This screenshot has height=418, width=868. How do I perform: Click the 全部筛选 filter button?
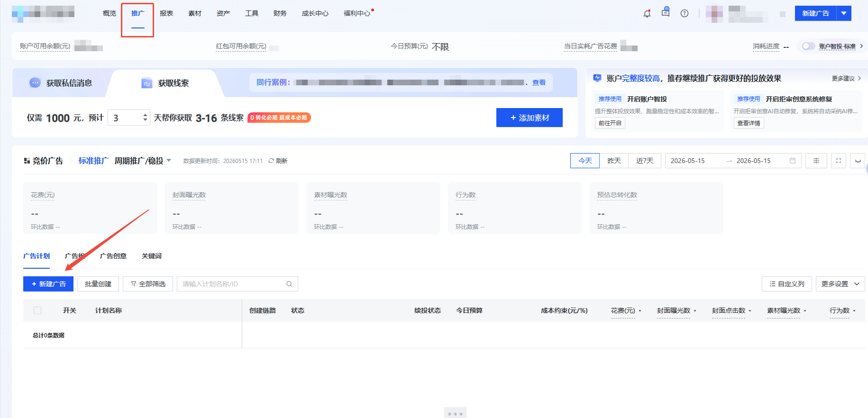point(148,284)
